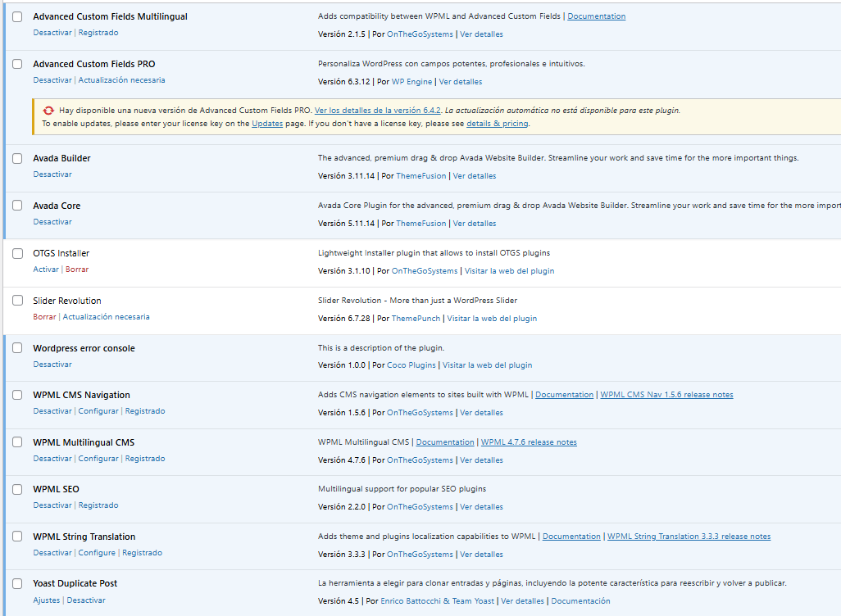
Task: Go to the Updates page link
Action: point(267,124)
